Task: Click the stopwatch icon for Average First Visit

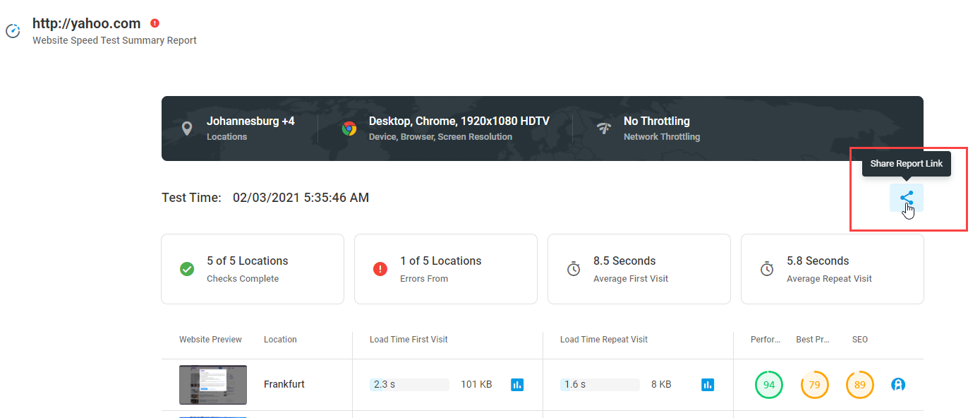Action: (574, 269)
